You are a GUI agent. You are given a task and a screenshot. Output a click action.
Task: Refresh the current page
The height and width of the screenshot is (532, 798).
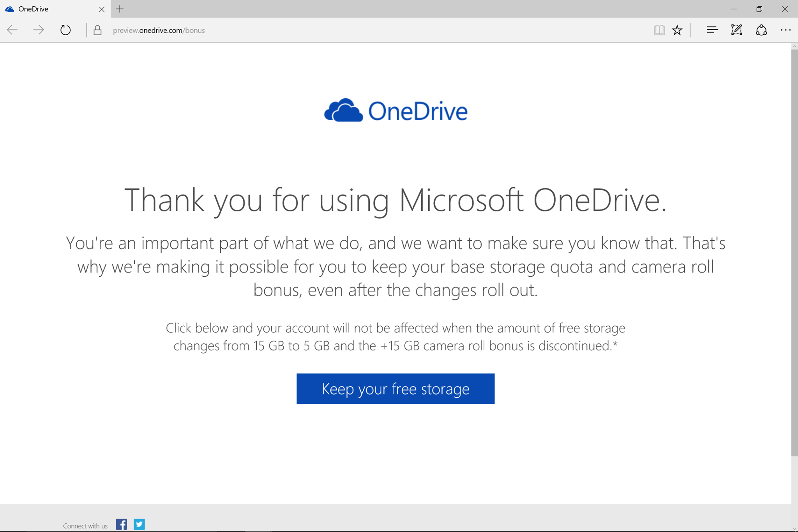pyautogui.click(x=65, y=30)
